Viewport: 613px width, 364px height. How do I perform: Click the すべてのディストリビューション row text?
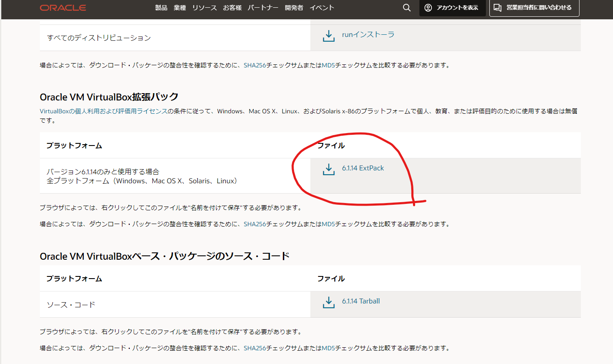pyautogui.click(x=99, y=38)
